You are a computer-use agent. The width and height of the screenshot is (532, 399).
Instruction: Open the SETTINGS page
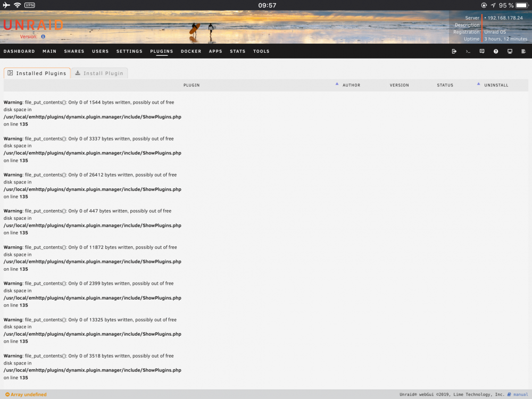(x=129, y=51)
